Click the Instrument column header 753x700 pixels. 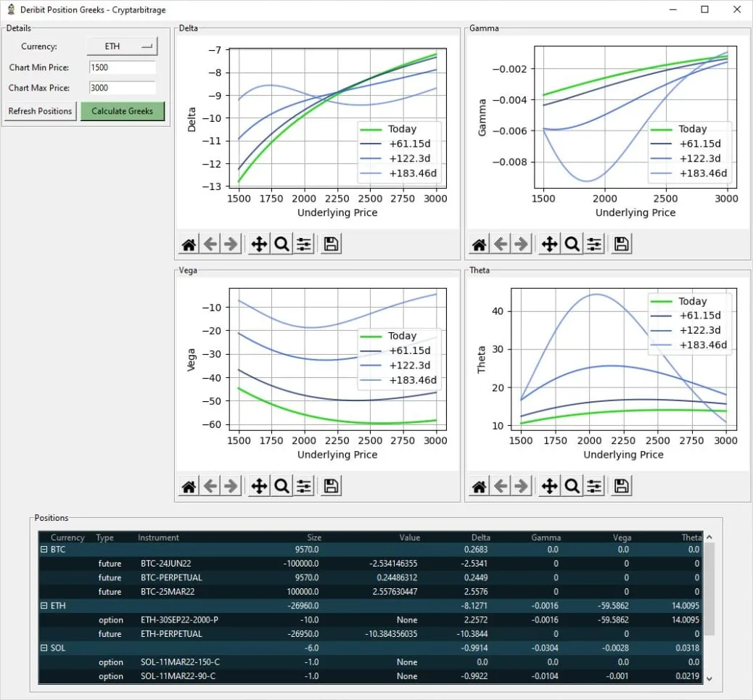pyautogui.click(x=158, y=538)
